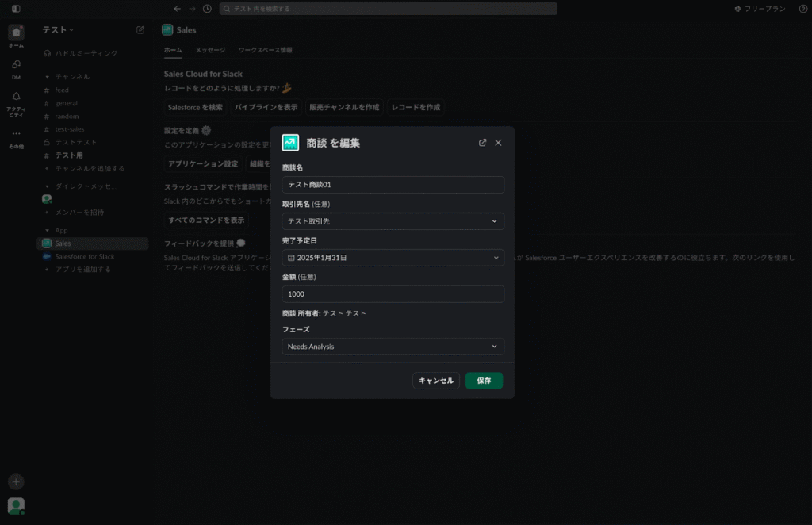Open the DM icon in the sidebar

pyautogui.click(x=17, y=65)
